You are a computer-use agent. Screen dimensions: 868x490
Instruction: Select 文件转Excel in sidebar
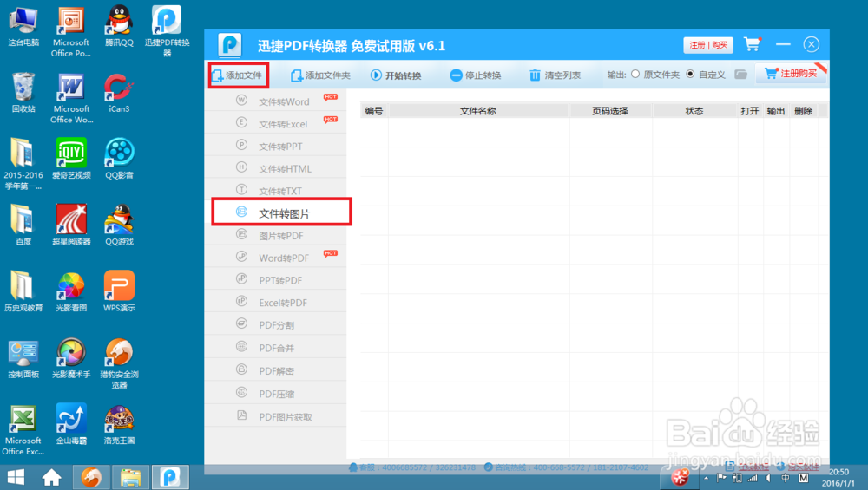[276, 123]
